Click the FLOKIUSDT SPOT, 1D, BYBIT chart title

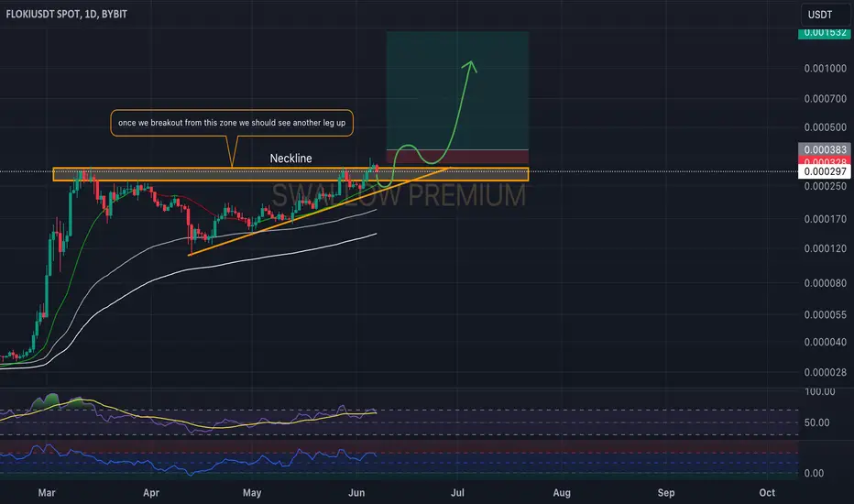(67, 14)
